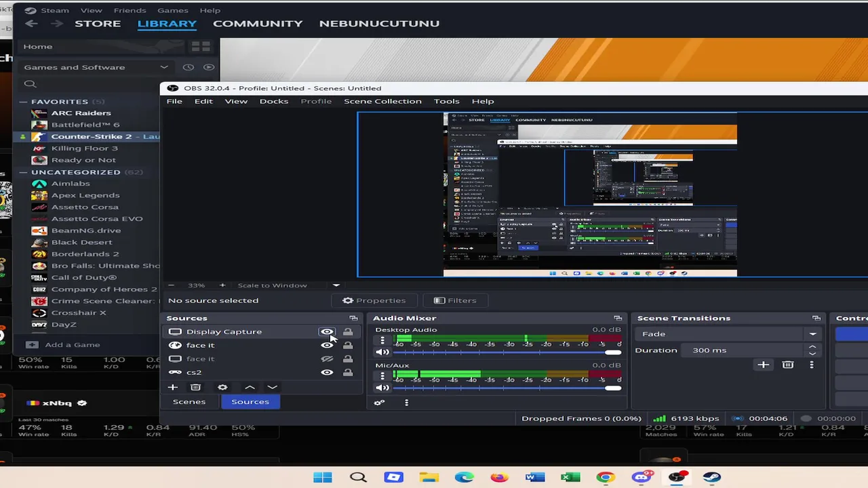Hide the face it browser source
This screenshot has width=868, height=488.
(327, 345)
